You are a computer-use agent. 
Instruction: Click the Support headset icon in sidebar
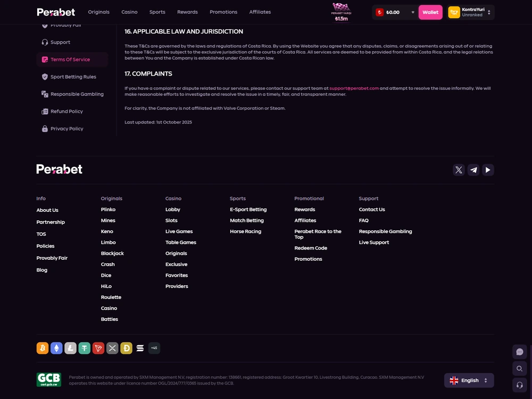coord(45,42)
